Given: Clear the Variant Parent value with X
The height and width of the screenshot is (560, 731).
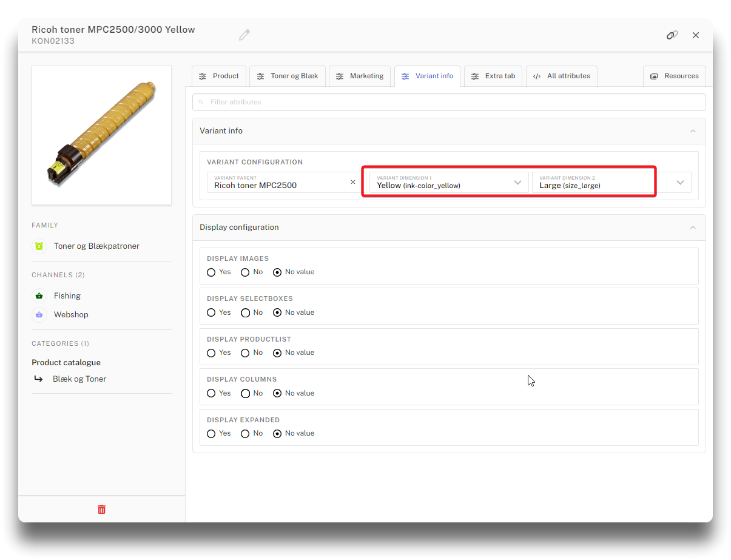Looking at the screenshot, I should 353,182.
